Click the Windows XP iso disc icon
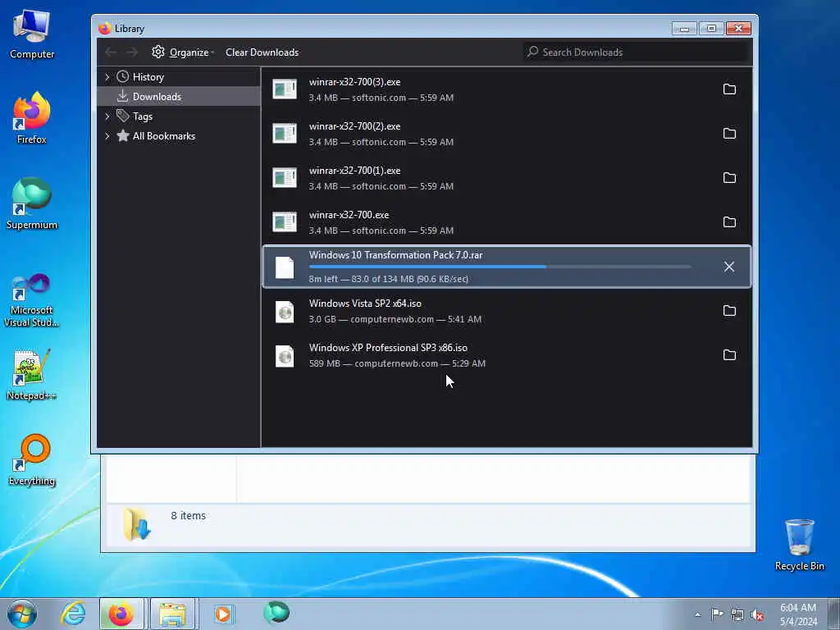The image size is (840, 630). (285, 356)
